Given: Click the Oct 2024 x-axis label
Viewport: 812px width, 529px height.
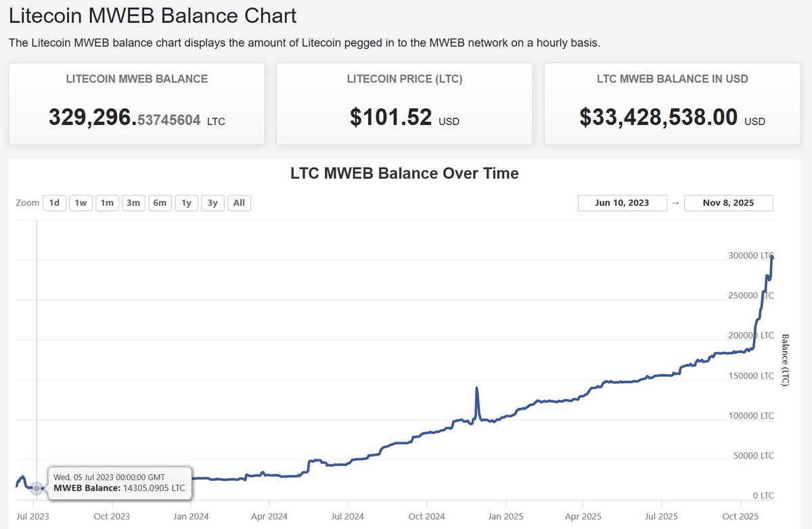Looking at the screenshot, I should coord(426,515).
